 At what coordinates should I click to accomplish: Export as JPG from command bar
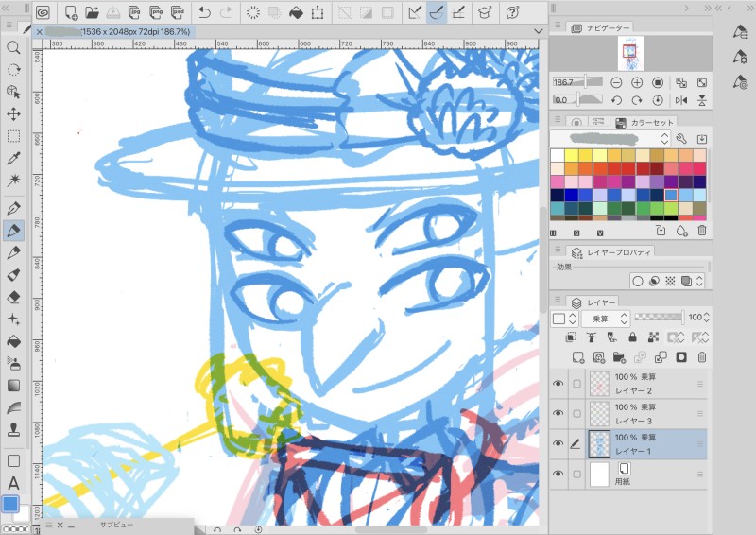(x=134, y=12)
